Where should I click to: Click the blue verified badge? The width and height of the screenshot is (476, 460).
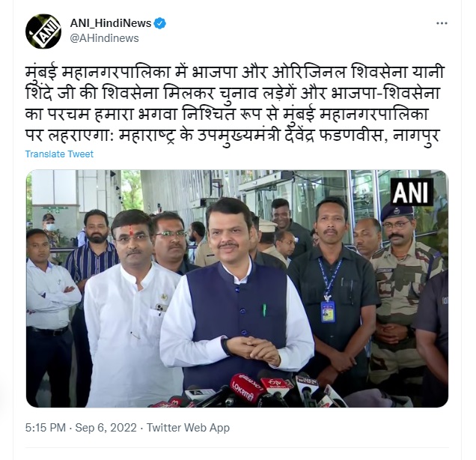pos(160,23)
